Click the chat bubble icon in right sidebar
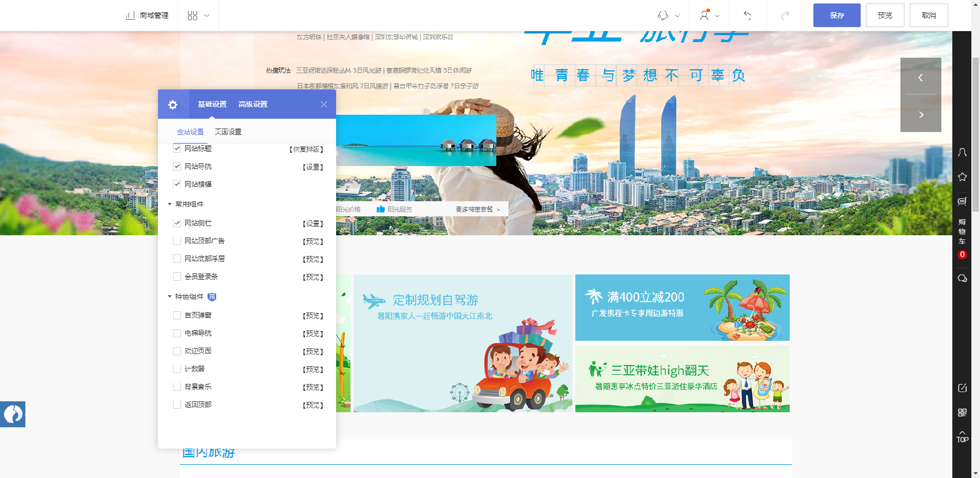Viewport: 980px width, 478px height. click(962, 278)
